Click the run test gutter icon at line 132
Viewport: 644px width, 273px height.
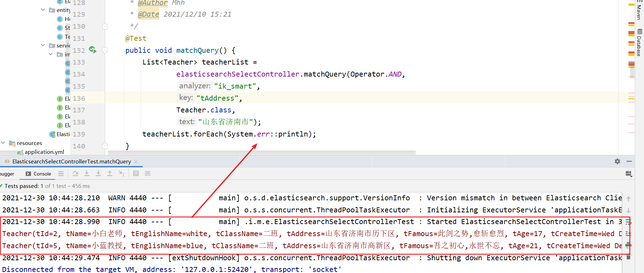tap(93, 50)
